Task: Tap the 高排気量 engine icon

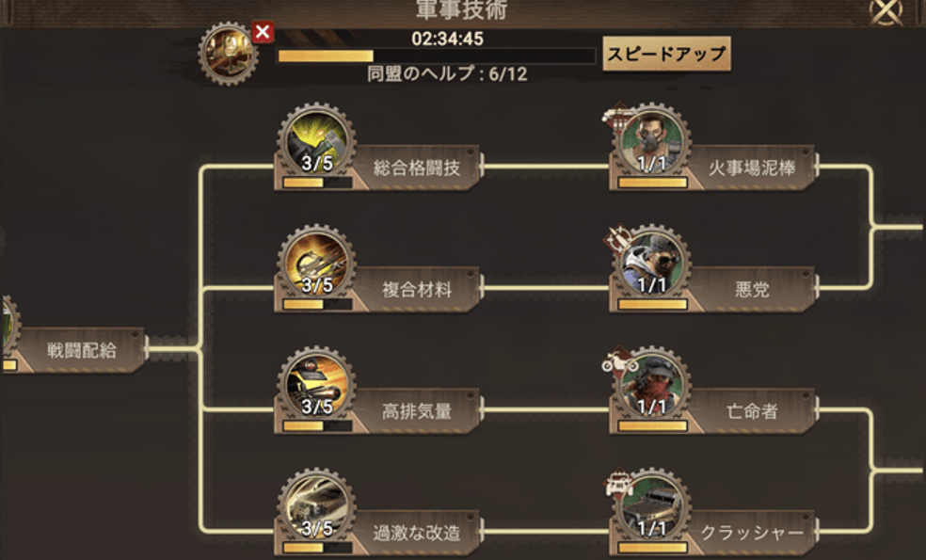Action: click(316, 385)
